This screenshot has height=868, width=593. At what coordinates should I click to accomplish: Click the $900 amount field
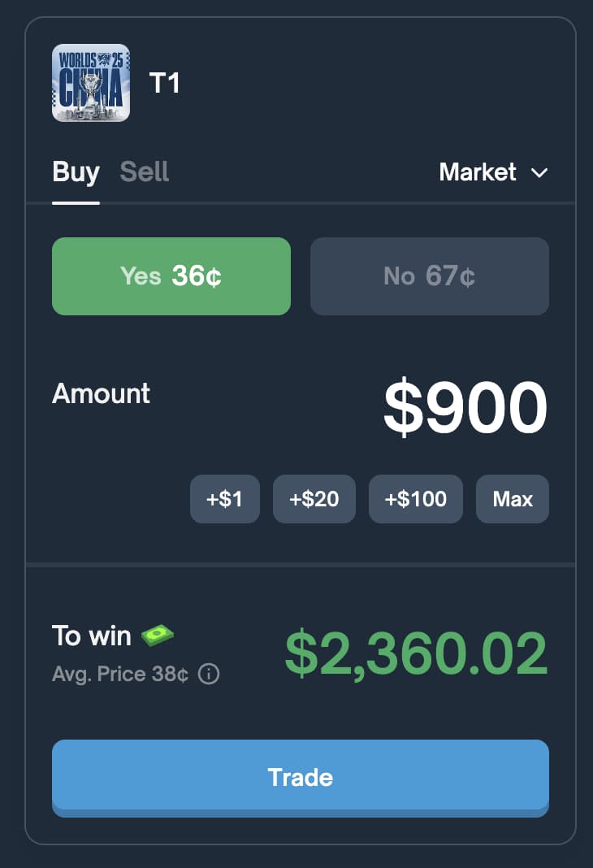click(465, 408)
